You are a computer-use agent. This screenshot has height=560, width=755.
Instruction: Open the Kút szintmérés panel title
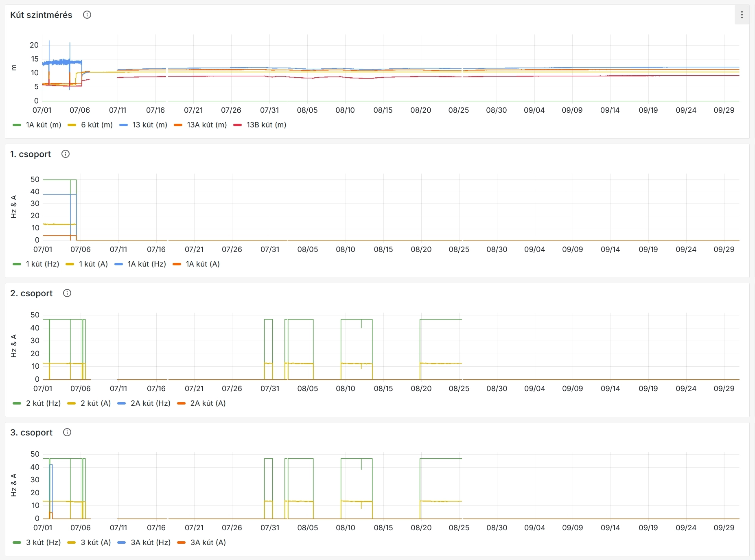(x=41, y=15)
